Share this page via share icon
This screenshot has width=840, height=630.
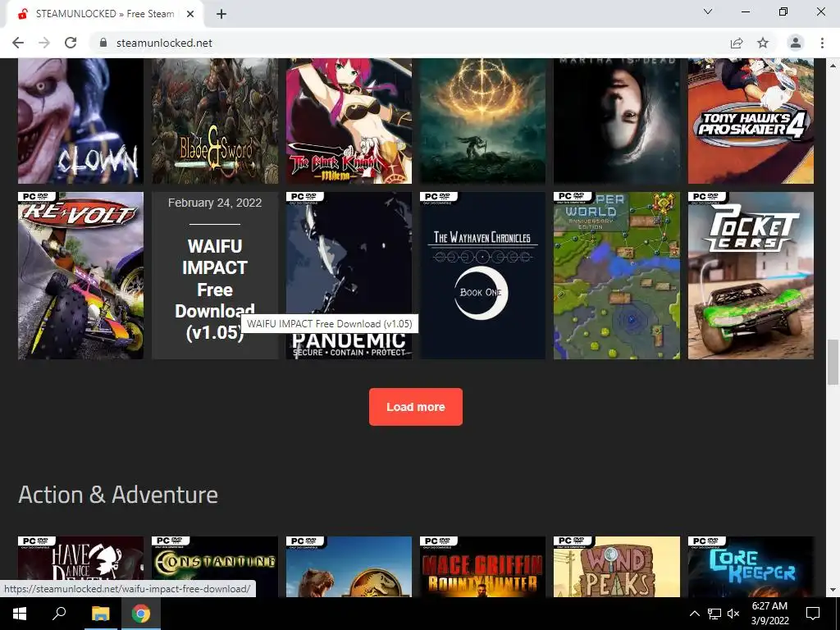[x=737, y=43]
